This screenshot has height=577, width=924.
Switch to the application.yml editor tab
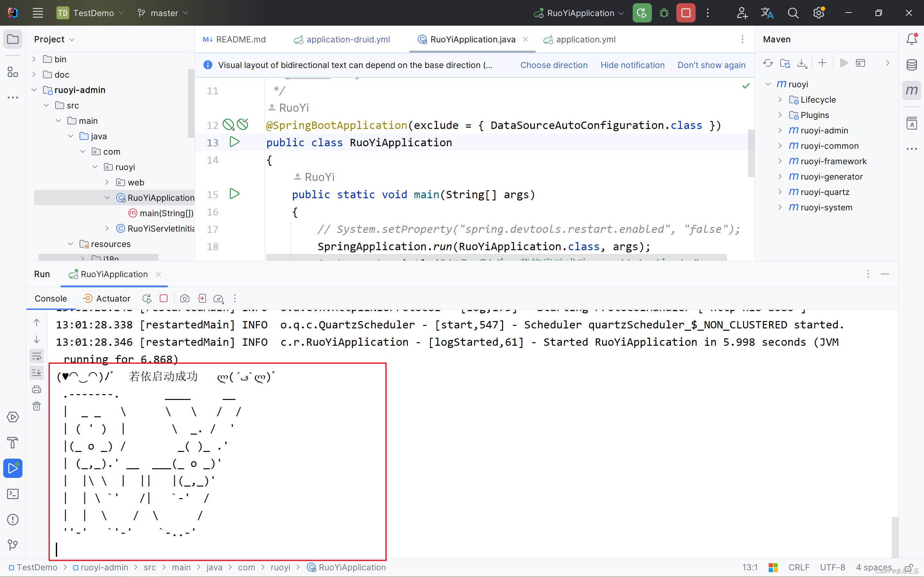(585, 39)
